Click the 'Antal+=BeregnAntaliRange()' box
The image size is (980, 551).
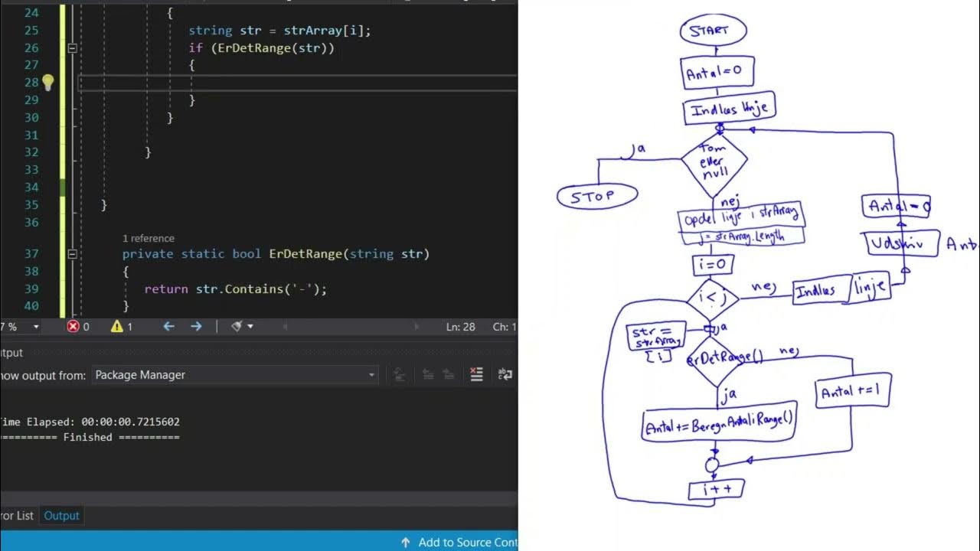point(718,422)
